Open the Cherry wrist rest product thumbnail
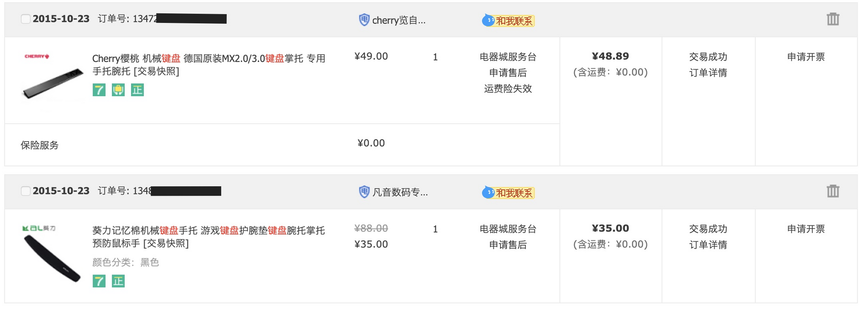This screenshot has width=868, height=309. point(53,78)
